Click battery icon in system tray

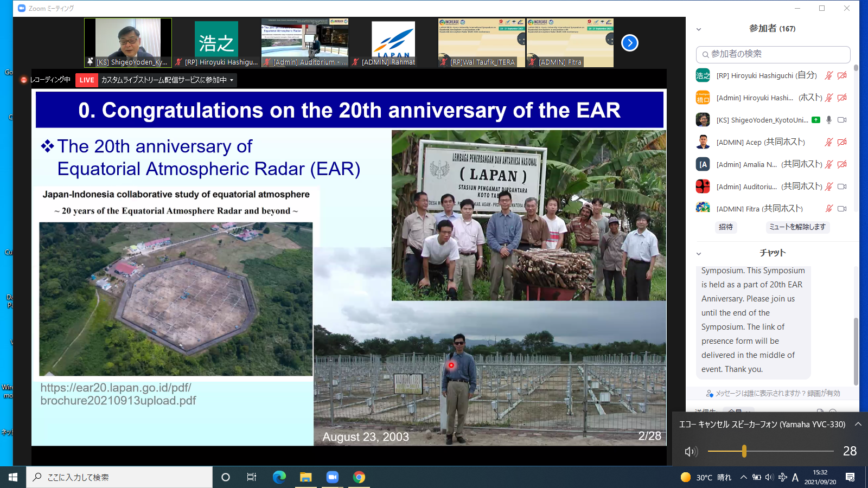tap(756, 477)
